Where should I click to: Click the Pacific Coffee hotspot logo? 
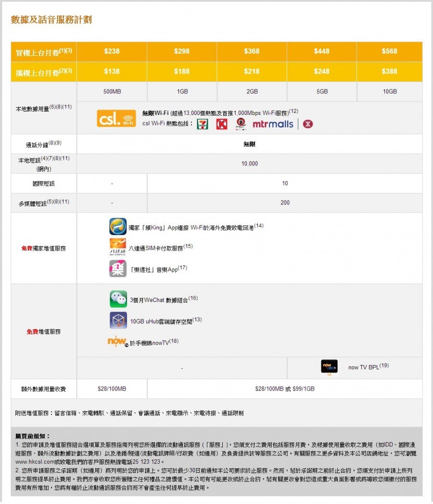pyautogui.click(x=241, y=123)
